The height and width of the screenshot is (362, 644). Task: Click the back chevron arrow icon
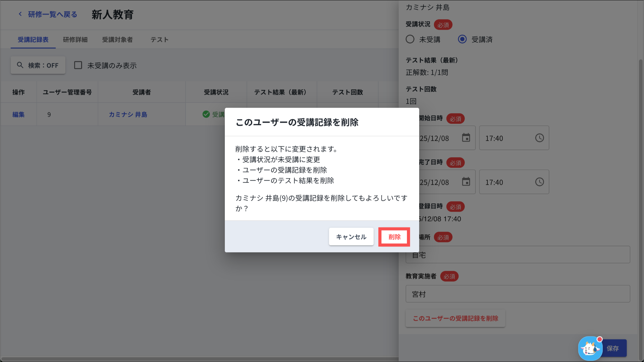[20, 14]
